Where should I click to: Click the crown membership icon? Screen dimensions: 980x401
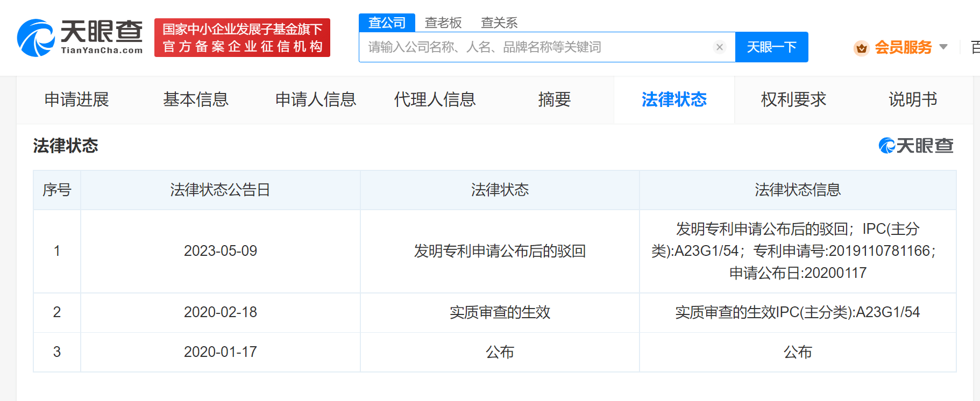point(861,48)
